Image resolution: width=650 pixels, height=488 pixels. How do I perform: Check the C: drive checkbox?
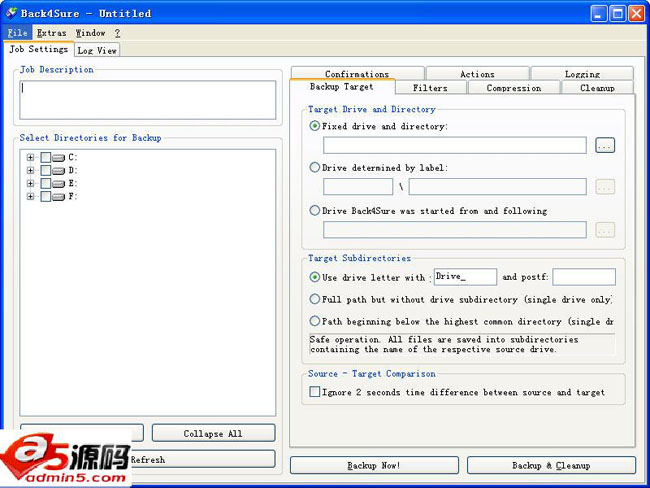click(46, 157)
